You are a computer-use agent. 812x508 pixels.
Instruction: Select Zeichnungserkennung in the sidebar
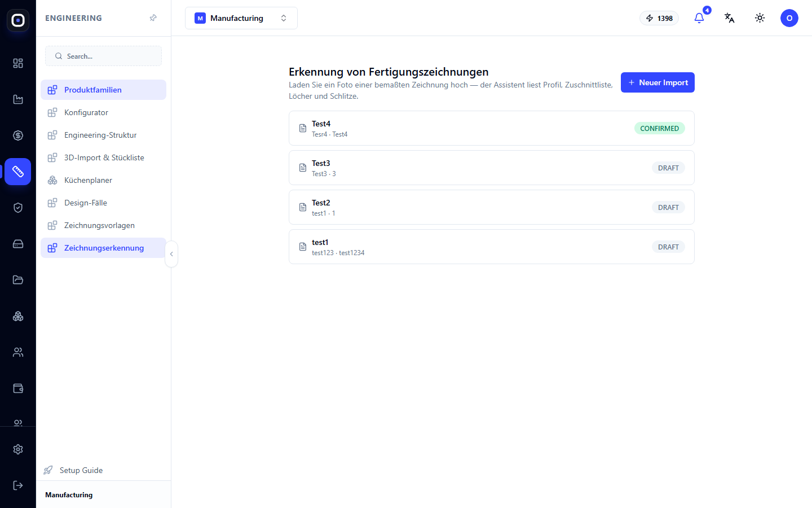click(x=103, y=248)
